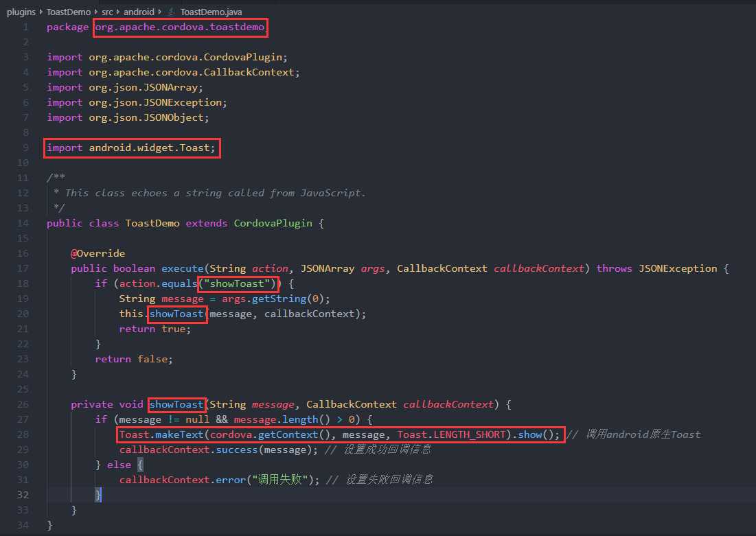Expand breadcrumb arrow after android
This screenshot has height=536, width=756.
(x=159, y=12)
